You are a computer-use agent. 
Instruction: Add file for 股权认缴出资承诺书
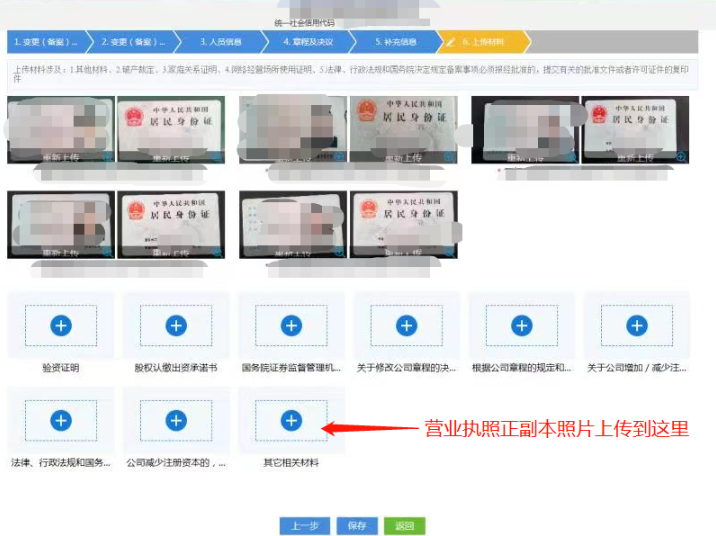[x=176, y=325]
